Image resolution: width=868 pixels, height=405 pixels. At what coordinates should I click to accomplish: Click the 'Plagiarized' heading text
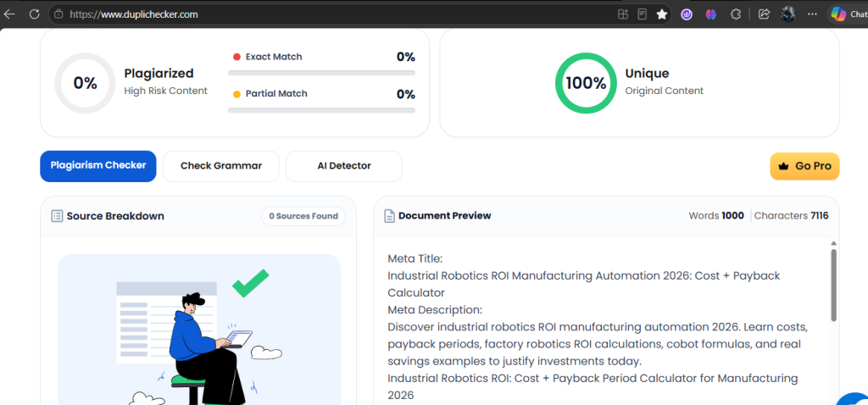click(x=159, y=73)
